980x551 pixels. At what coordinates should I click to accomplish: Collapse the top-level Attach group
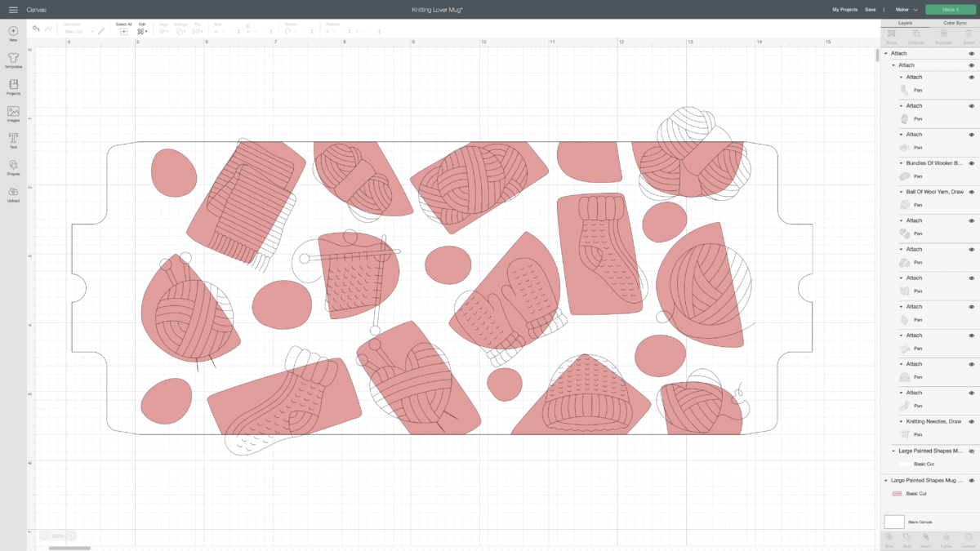coord(886,53)
